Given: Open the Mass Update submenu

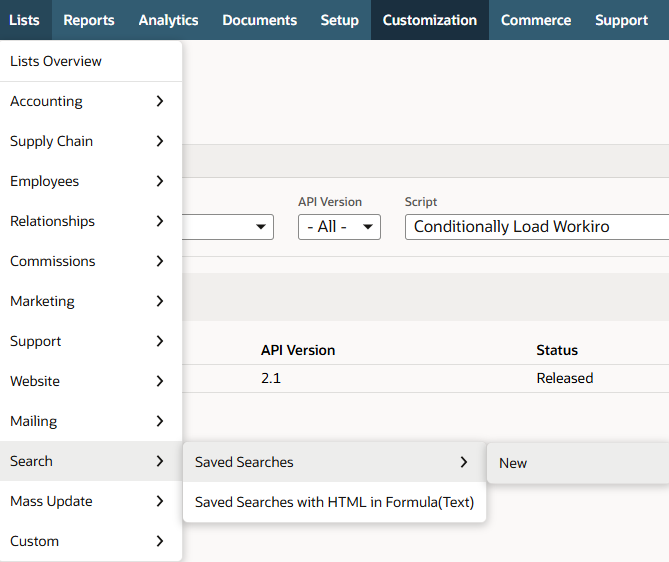Looking at the screenshot, I should (51, 501).
